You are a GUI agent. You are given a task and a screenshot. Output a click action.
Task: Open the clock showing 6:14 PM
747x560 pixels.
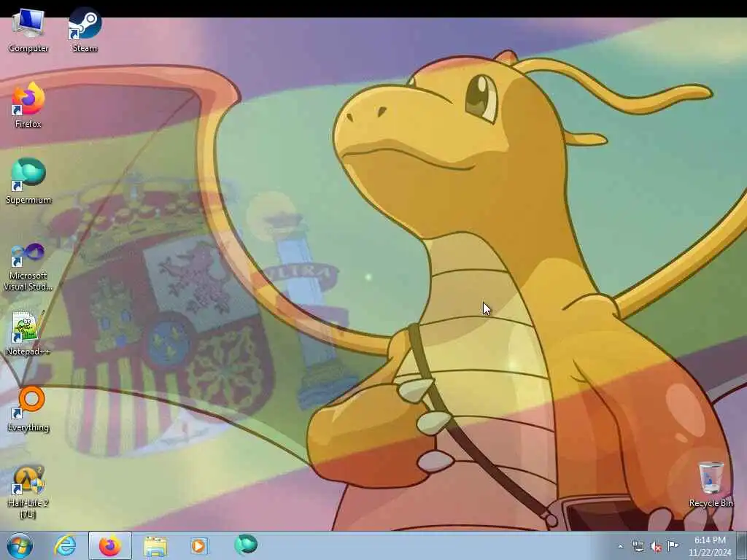[710, 546]
